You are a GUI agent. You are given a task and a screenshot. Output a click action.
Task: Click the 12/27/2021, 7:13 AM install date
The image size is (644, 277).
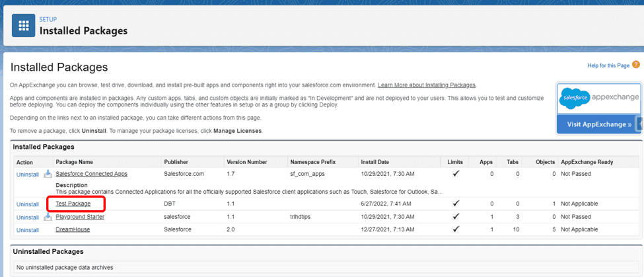pyautogui.click(x=387, y=229)
